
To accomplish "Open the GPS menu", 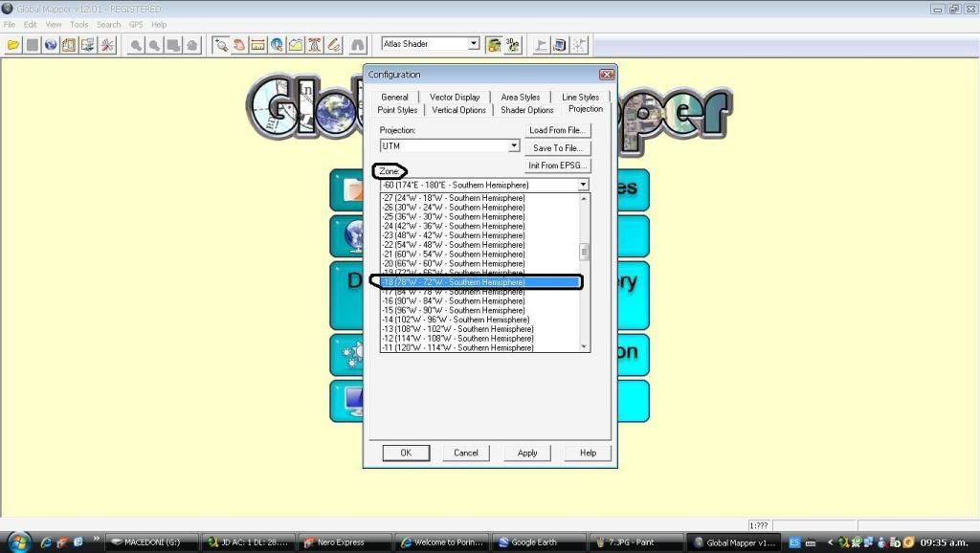I will 136,24.
